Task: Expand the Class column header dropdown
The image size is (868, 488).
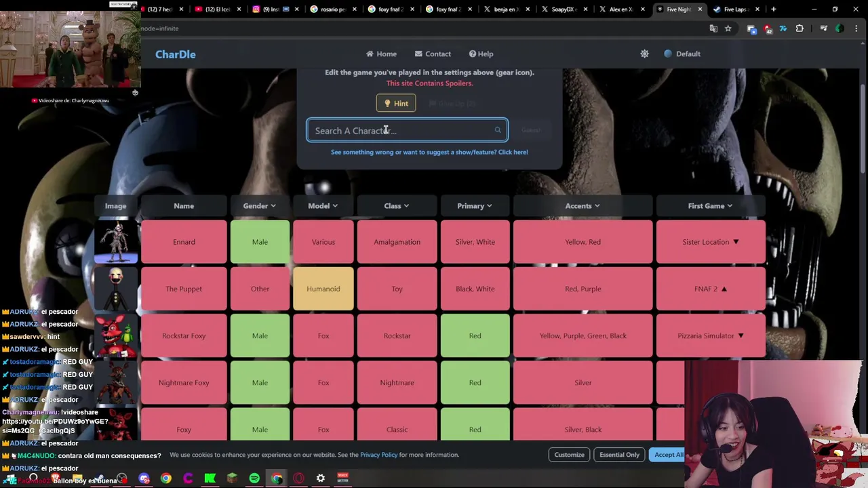Action: [x=397, y=205]
